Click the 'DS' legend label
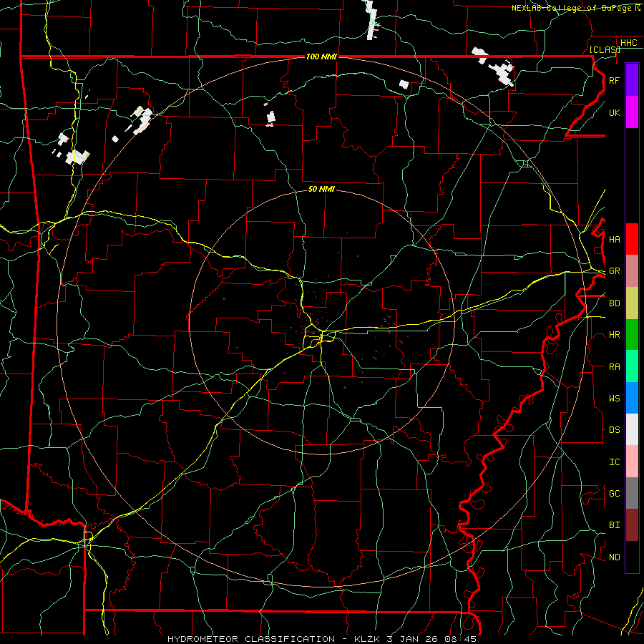This screenshot has height=644, width=644. coord(615,430)
